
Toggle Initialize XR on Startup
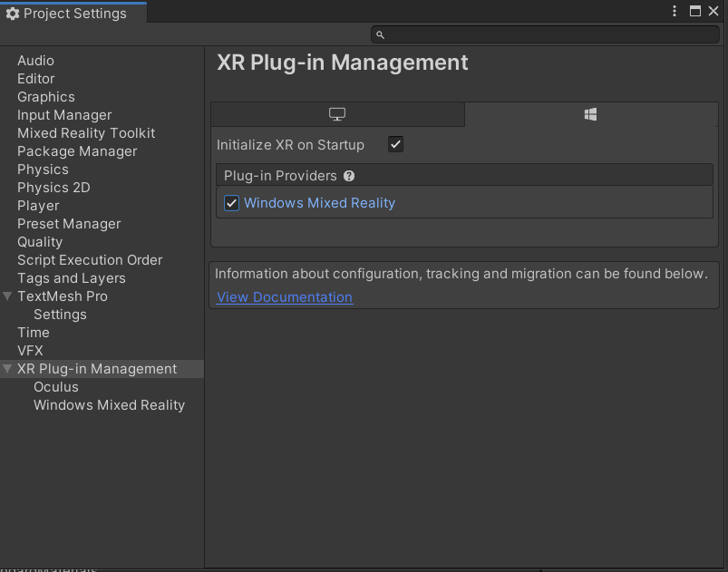point(395,144)
